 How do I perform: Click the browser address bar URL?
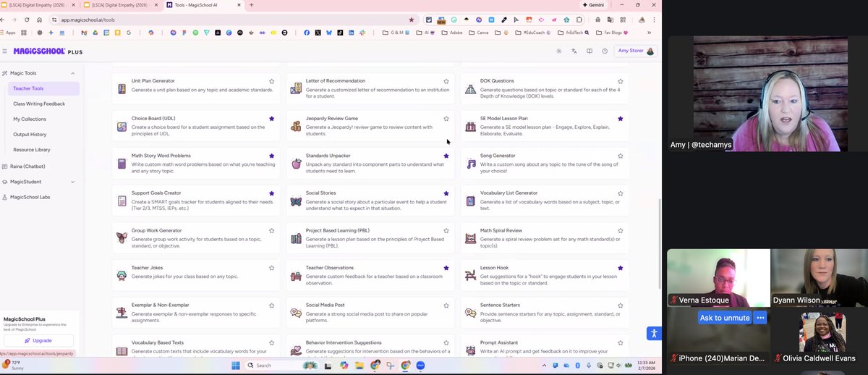coord(88,20)
